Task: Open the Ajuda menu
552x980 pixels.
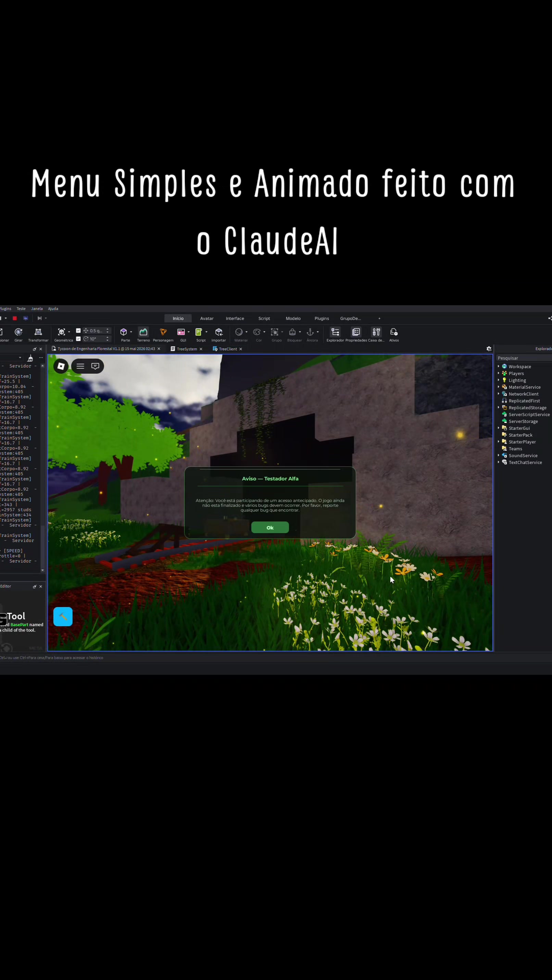Action: [x=53, y=309]
